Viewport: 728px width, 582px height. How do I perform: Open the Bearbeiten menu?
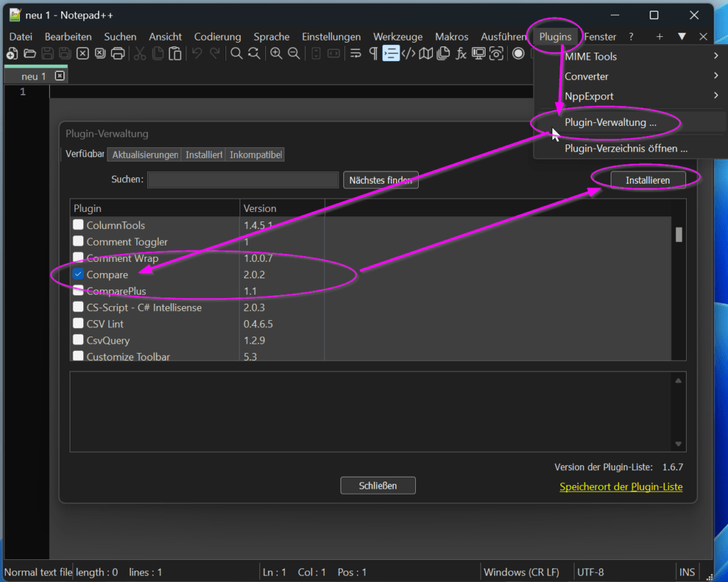point(68,37)
